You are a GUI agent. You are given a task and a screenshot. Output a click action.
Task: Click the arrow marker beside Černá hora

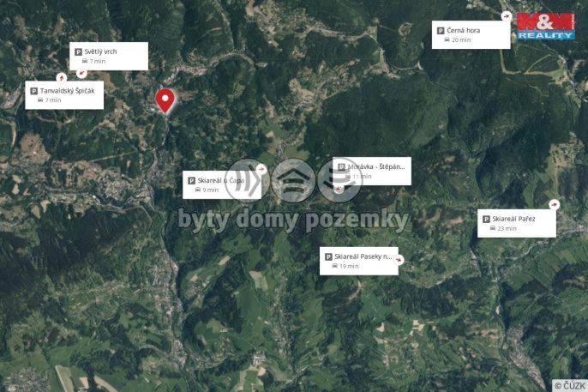click(507, 16)
